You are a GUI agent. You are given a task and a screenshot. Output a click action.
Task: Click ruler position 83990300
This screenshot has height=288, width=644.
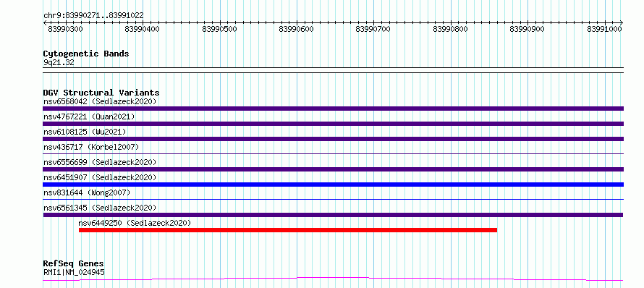pos(65,29)
